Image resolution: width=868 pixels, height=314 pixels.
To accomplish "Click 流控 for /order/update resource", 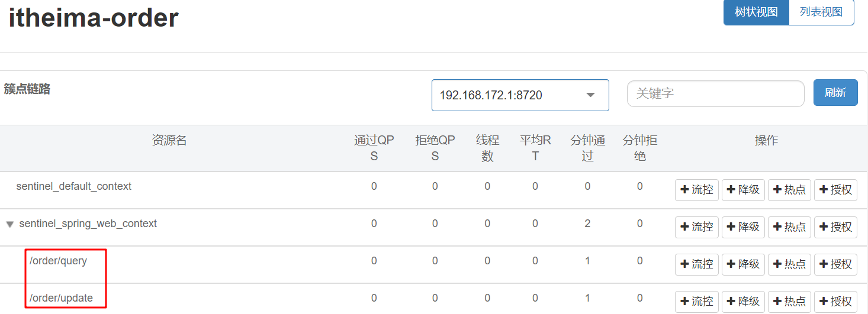I will (x=697, y=302).
